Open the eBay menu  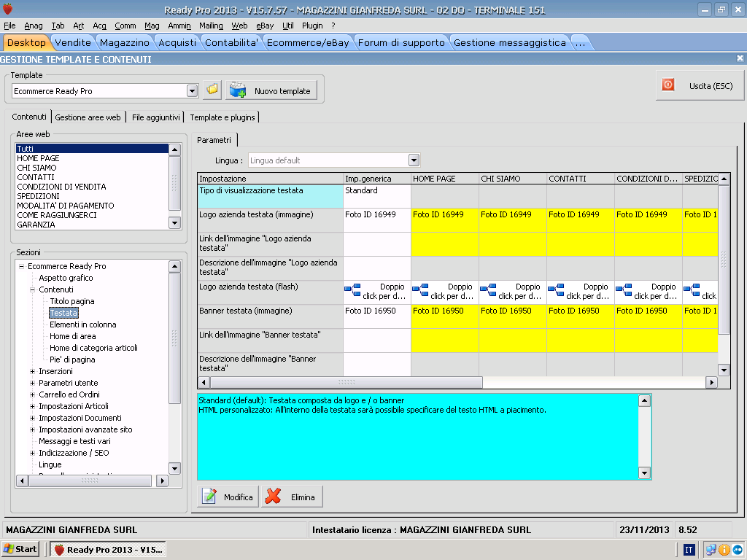[x=265, y=26]
